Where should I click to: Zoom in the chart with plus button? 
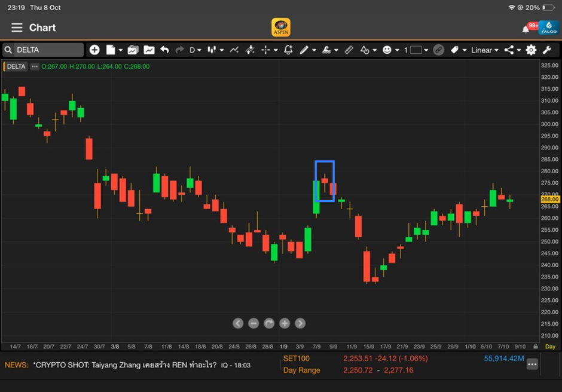click(285, 323)
